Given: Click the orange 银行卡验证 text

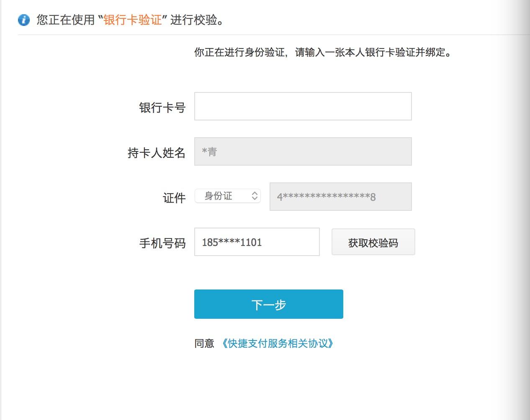Looking at the screenshot, I should click(133, 20).
